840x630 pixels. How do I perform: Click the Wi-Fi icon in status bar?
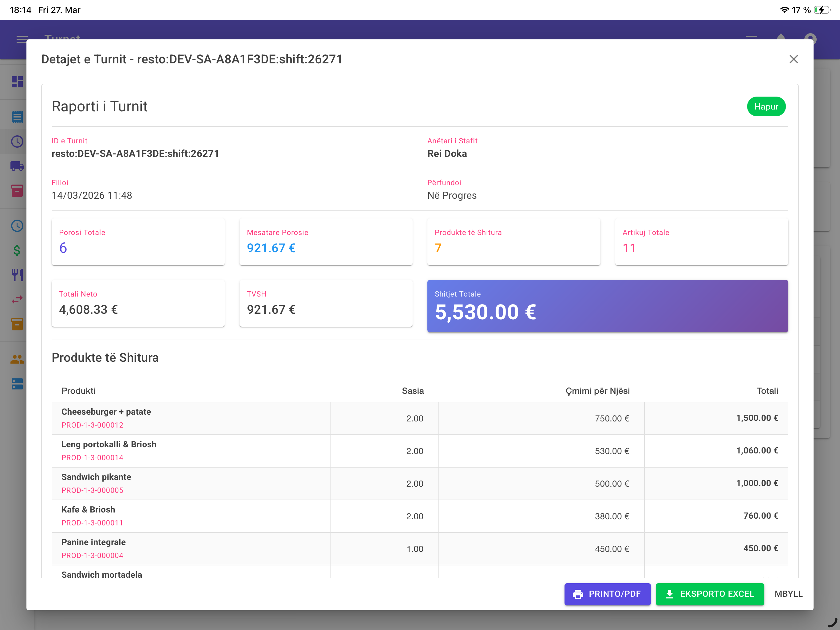784,10
